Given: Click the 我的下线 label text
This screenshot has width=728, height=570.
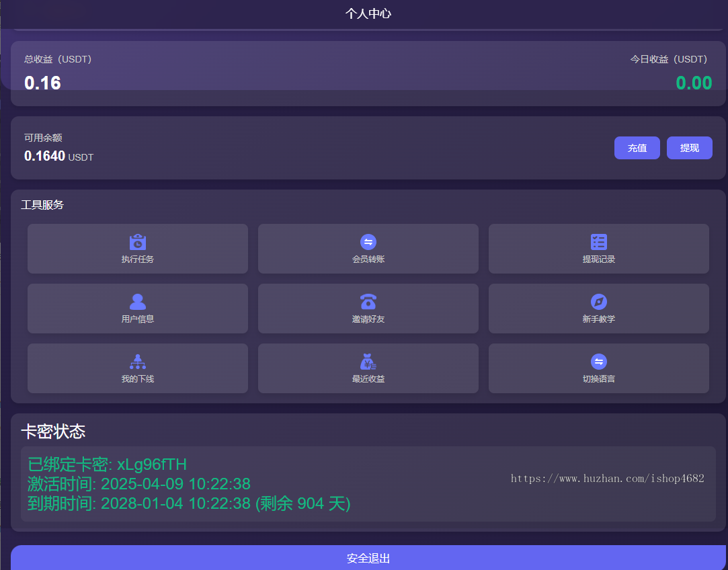Looking at the screenshot, I should (x=137, y=379).
